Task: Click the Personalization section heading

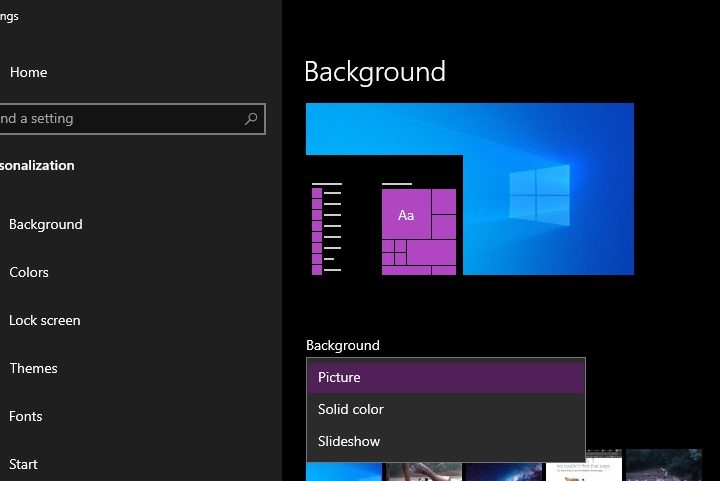Action: click(37, 165)
